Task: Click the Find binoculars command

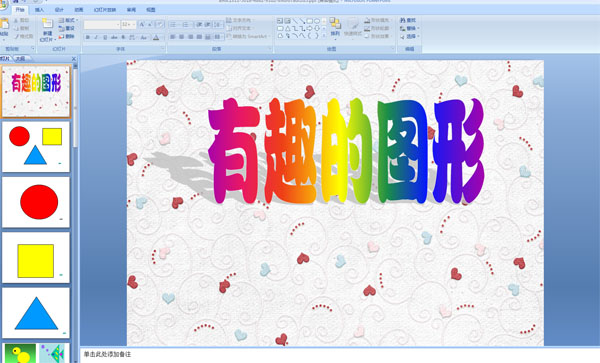Action: 408,20
